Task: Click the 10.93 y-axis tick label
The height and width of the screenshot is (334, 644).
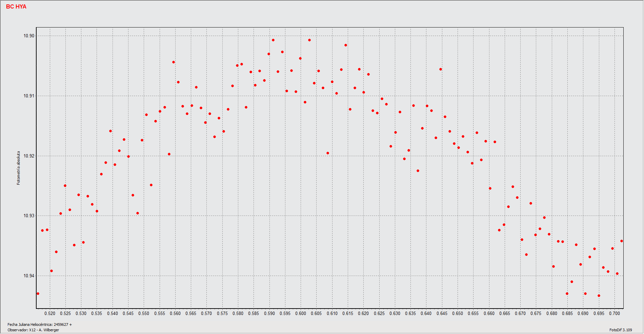Action: pos(28,216)
